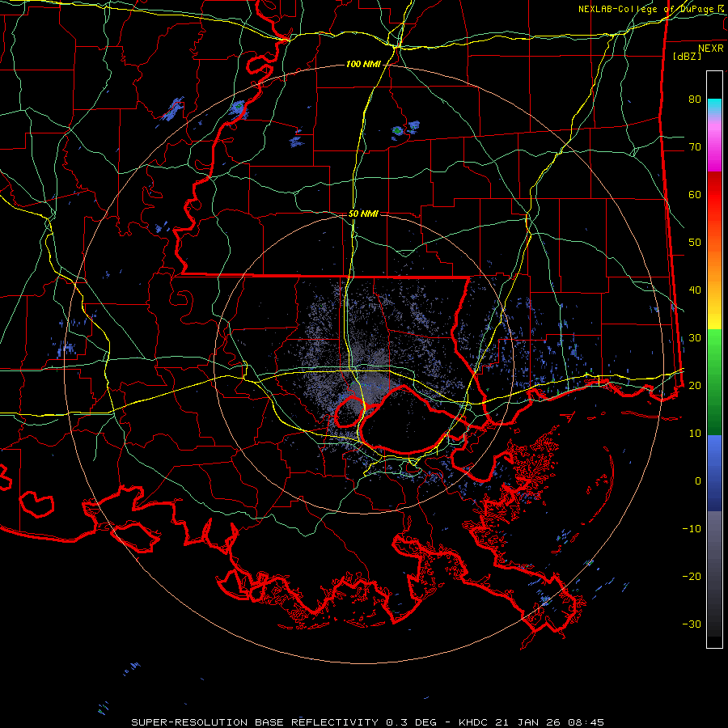Click the blue band of the color scale
This screenshot has width=728, height=728.
714,473
